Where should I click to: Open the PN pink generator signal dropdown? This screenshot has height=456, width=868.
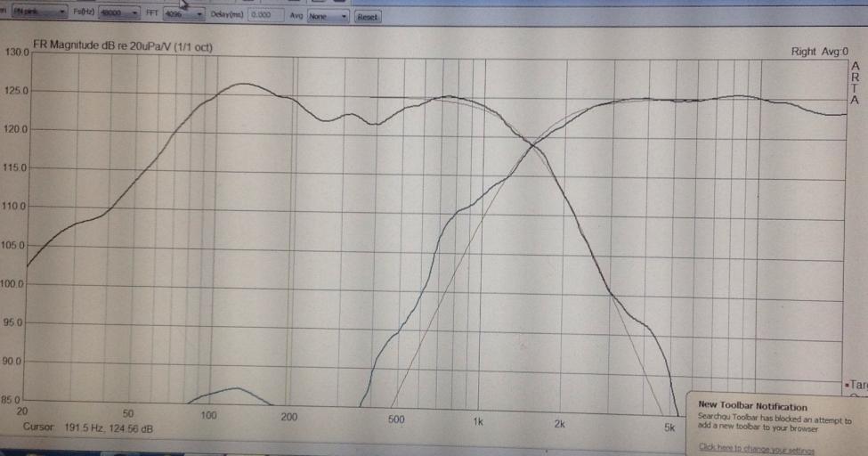coord(39,11)
